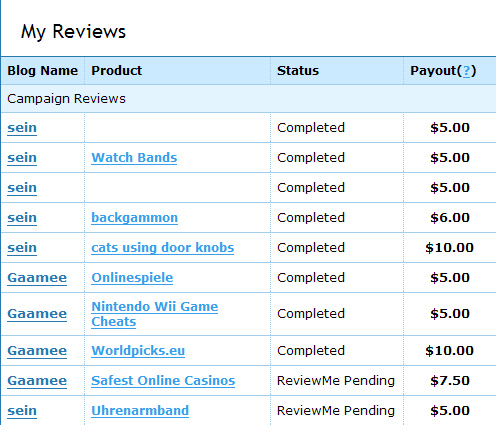
Task: Open the backgammon product link
Action: [x=134, y=218]
